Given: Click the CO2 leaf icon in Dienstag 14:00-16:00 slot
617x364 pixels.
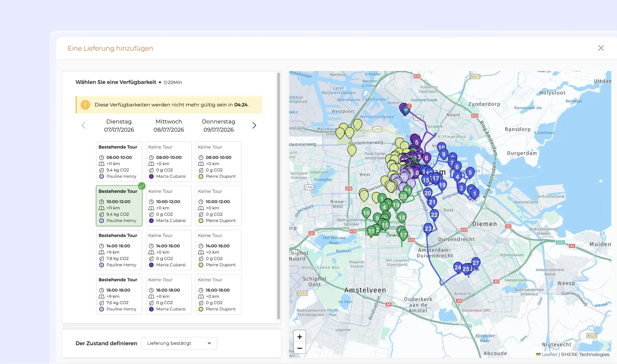Looking at the screenshot, I should 101,259.
